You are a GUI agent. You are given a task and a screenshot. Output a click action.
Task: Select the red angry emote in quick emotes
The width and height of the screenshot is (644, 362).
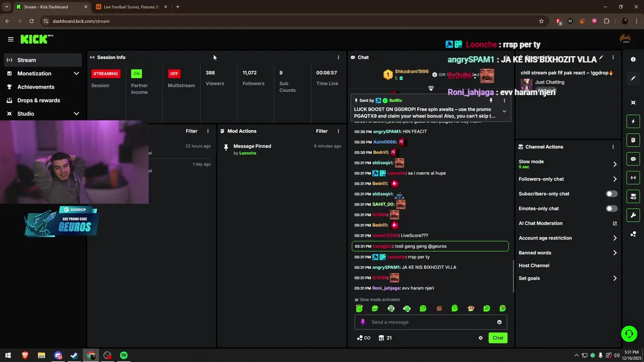439,308
